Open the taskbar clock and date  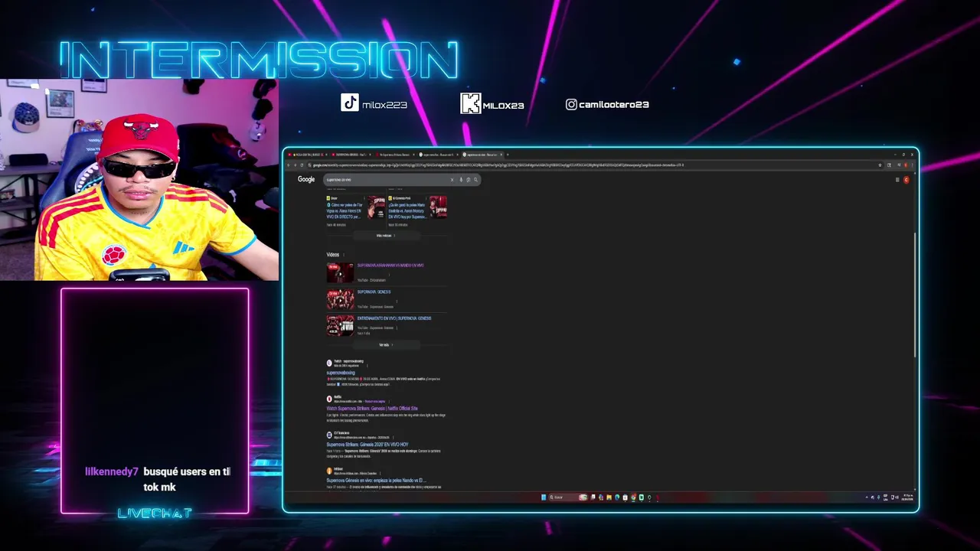click(907, 497)
